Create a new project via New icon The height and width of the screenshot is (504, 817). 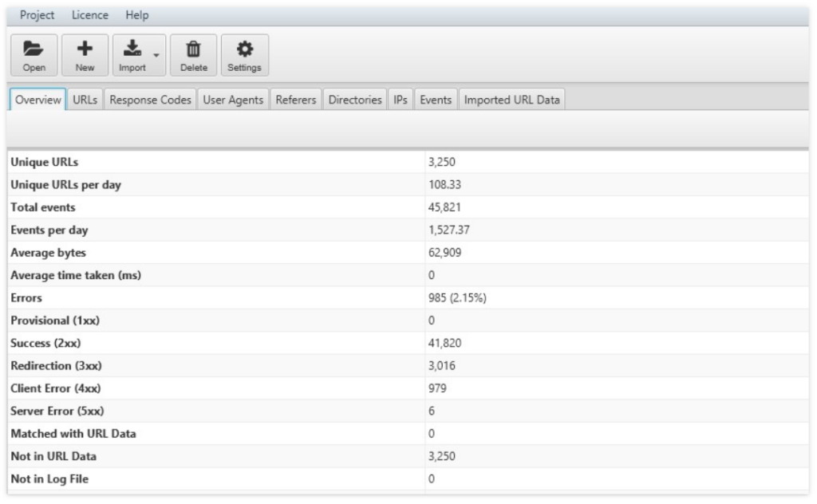point(85,54)
